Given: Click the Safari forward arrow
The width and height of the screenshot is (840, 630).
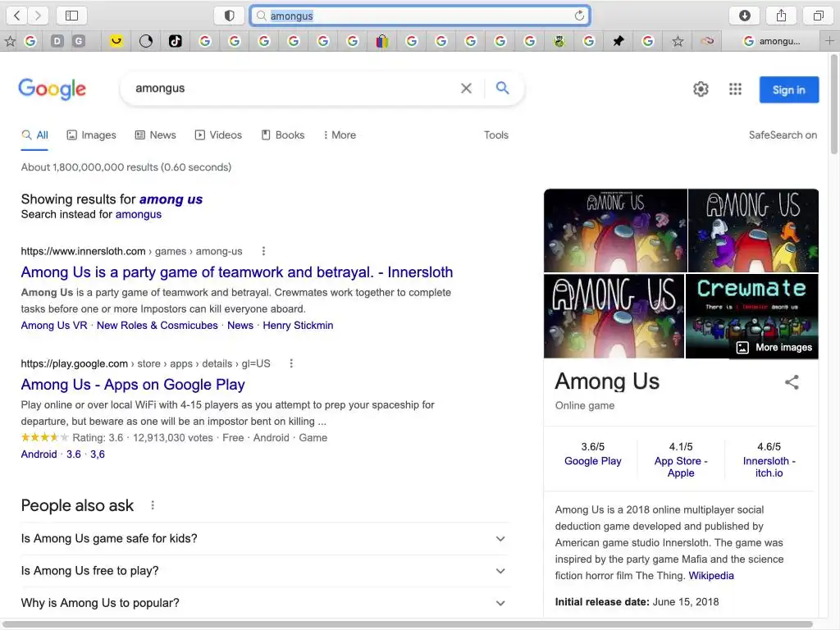Looking at the screenshot, I should (x=38, y=16).
